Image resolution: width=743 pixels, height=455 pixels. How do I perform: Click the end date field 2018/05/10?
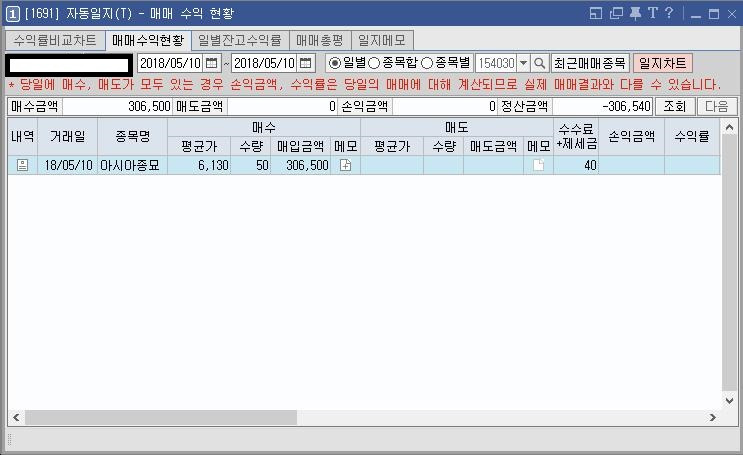click(x=264, y=63)
